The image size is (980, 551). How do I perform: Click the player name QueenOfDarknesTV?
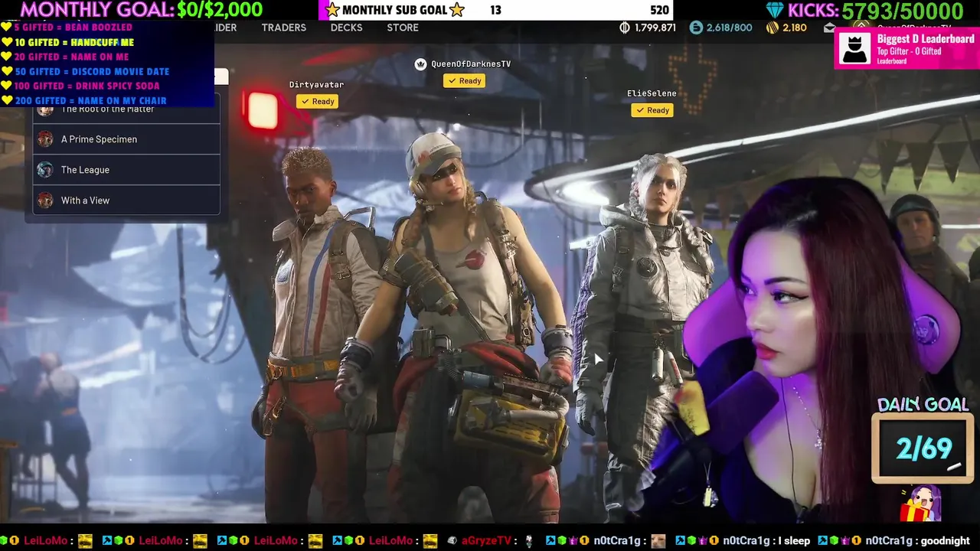tap(471, 64)
